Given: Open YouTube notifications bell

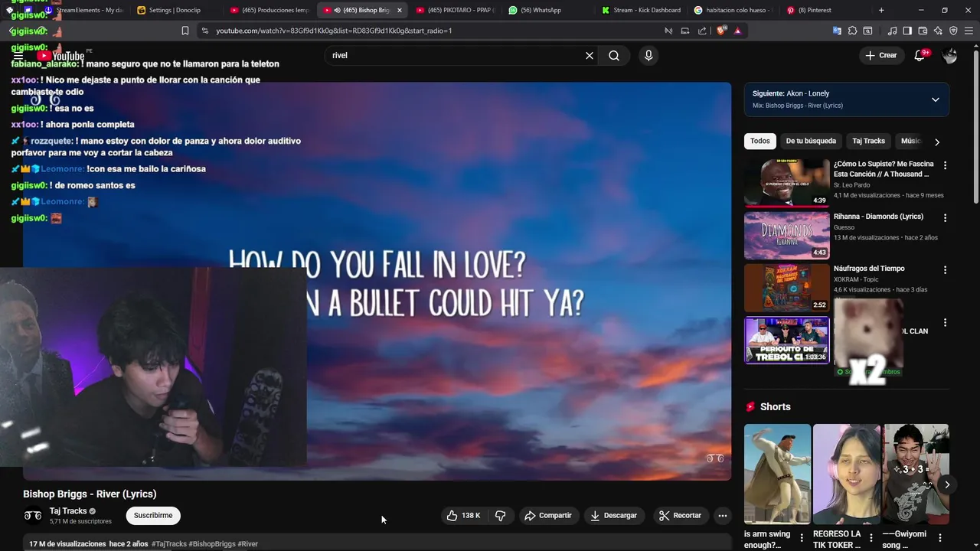Looking at the screenshot, I should coord(920,55).
